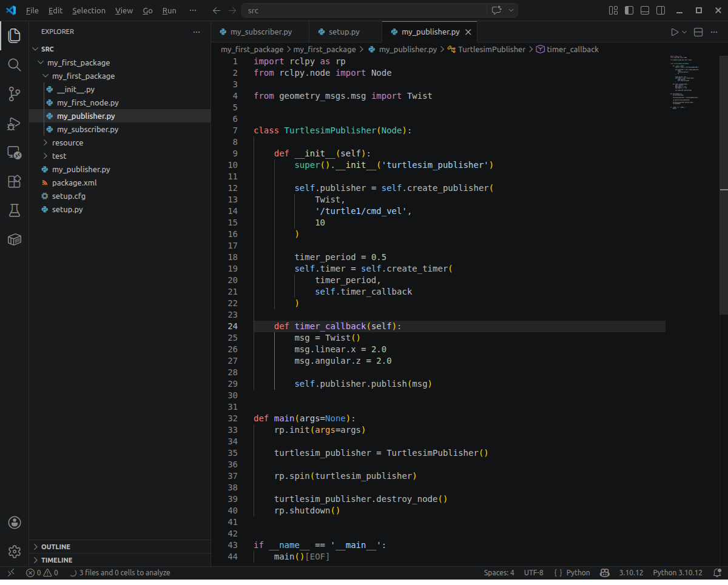Switch to the setup.py editor tab
728x585 pixels.
click(345, 32)
